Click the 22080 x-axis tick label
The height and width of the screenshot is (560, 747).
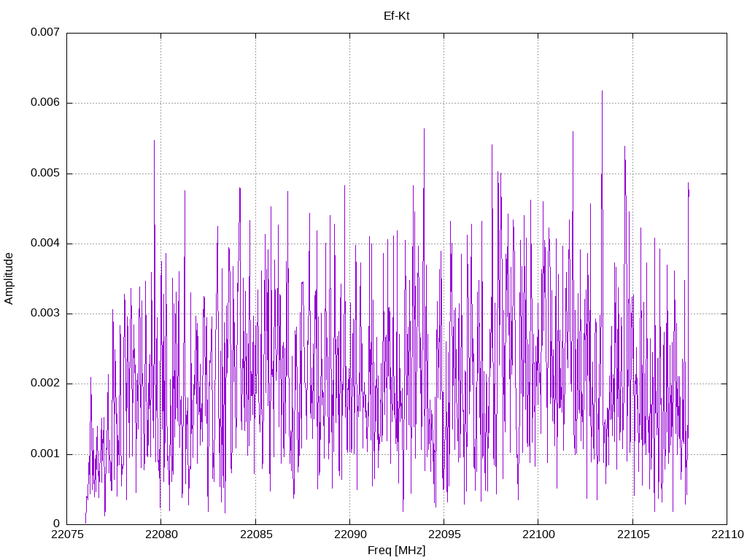click(x=161, y=534)
